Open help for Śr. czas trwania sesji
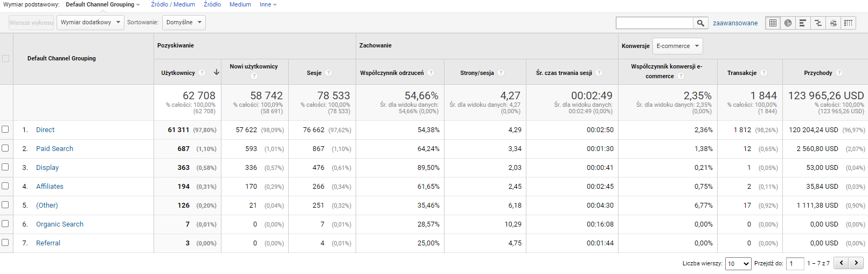 [599, 73]
